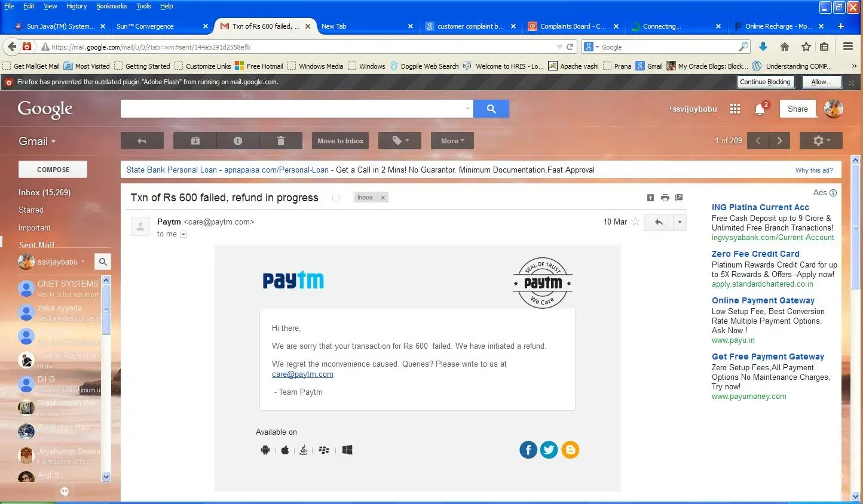Open the Firefox Tools menu
The height and width of the screenshot is (504, 863).
[143, 6]
